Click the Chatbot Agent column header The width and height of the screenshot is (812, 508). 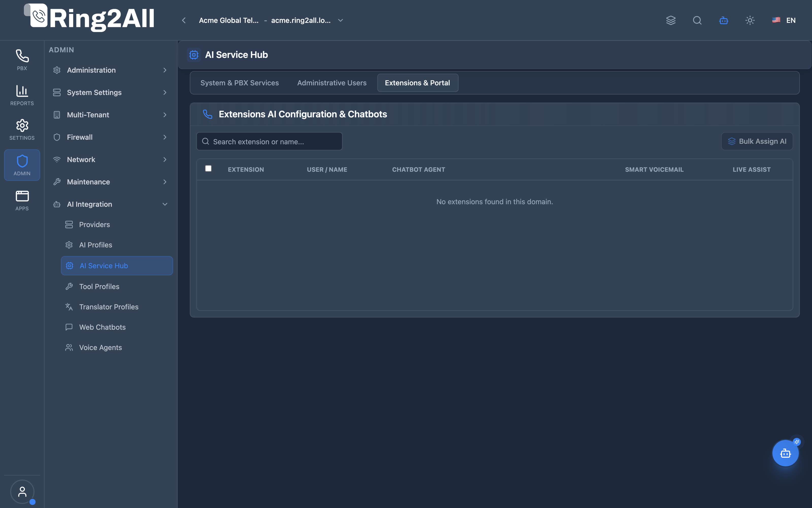pos(418,170)
